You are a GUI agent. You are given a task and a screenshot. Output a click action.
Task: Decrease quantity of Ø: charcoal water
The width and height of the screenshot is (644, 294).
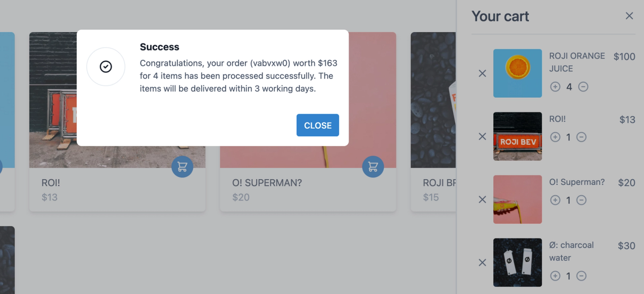[x=581, y=276]
